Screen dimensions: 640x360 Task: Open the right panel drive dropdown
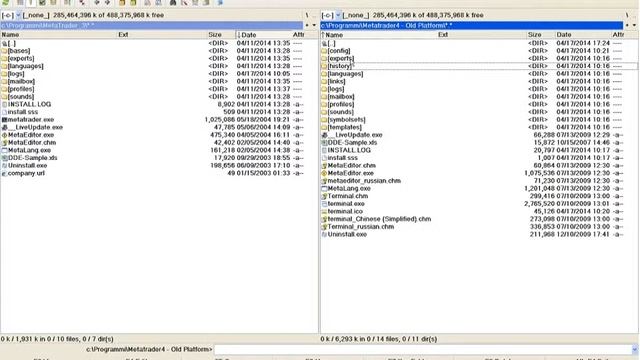[x=338, y=15]
